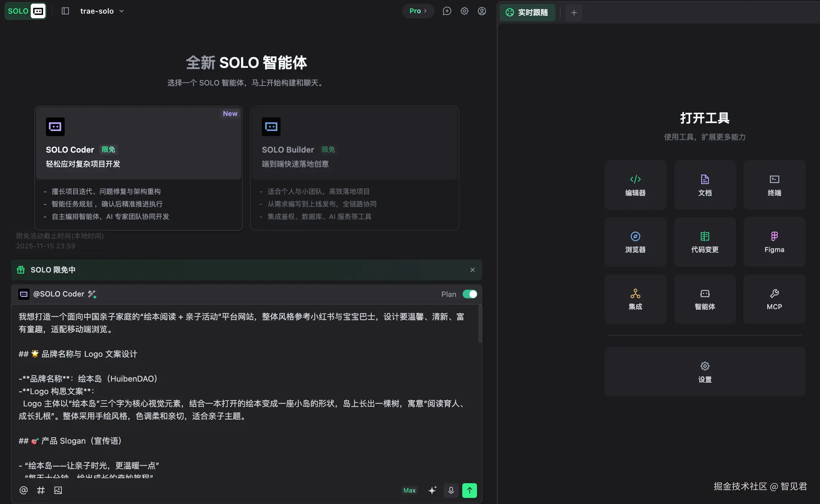Open the 终端 (terminal) tool
820x504 pixels.
(774, 185)
